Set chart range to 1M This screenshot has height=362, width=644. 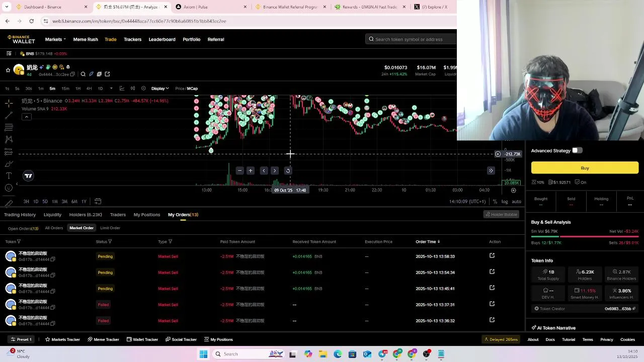[x=55, y=202]
